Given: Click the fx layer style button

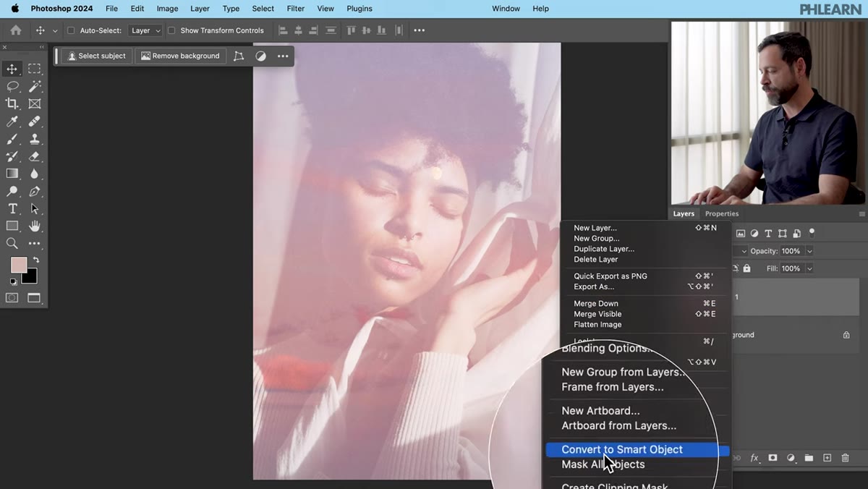Looking at the screenshot, I should pyautogui.click(x=754, y=458).
